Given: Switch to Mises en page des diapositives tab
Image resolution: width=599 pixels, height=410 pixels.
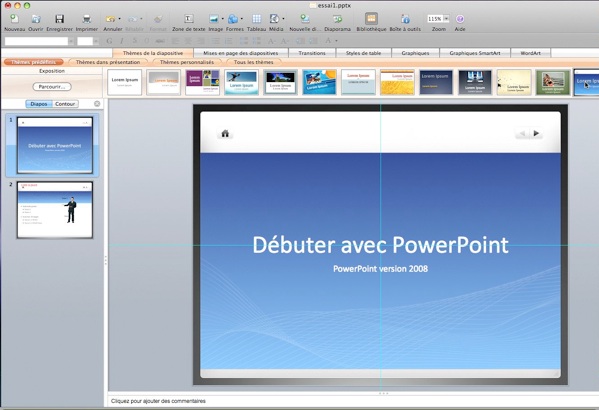Looking at the screenshot, I should tap(241, 53).
